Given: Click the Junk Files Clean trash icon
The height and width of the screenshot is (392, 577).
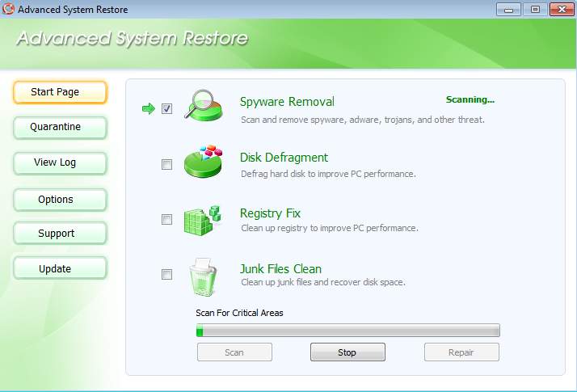Looking at the screenshot, I should (x=202, y=276).
